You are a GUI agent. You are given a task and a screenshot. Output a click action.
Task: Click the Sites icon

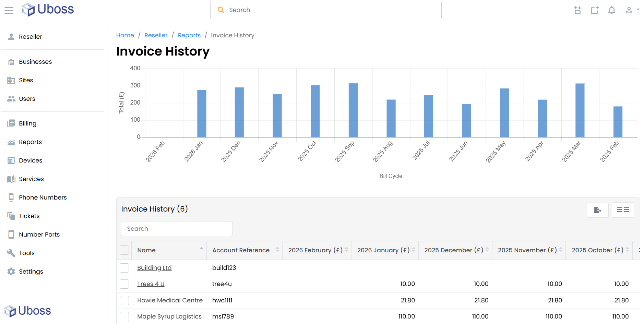11,80
